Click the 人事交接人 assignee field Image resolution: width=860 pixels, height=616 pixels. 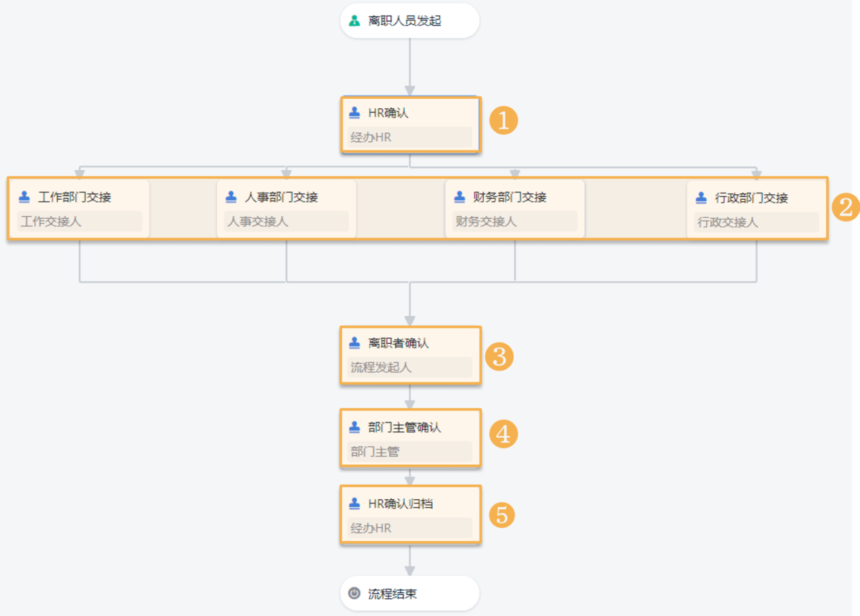pyautogui.click(x=286, y=221)
